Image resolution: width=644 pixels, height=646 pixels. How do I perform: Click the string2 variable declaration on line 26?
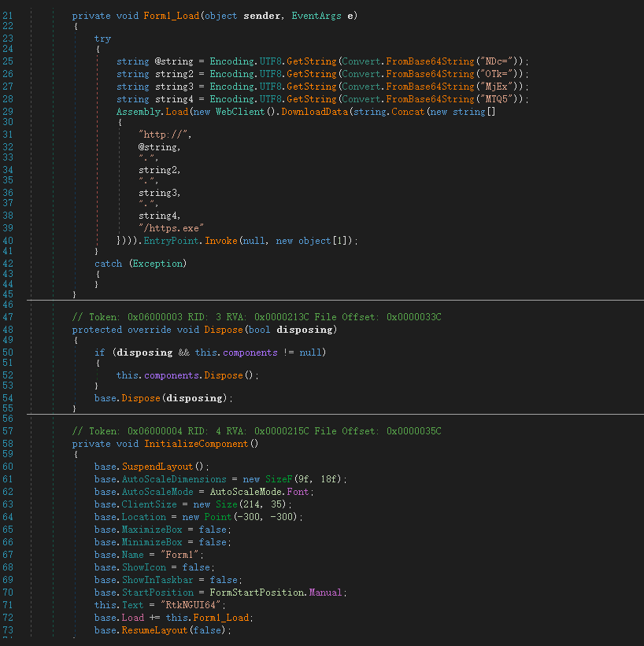click(174, 74)
